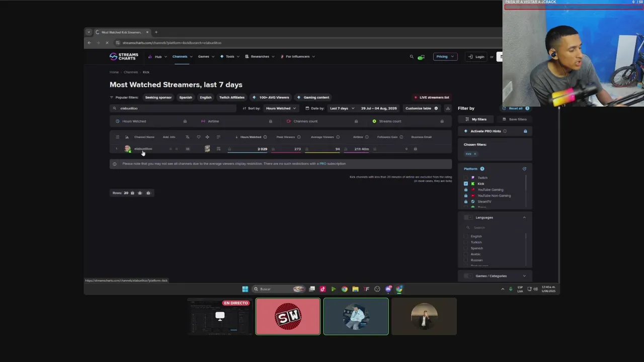Collapse the Languages filter section
Viewport: 644px width, 362px height.
point(524,218)
